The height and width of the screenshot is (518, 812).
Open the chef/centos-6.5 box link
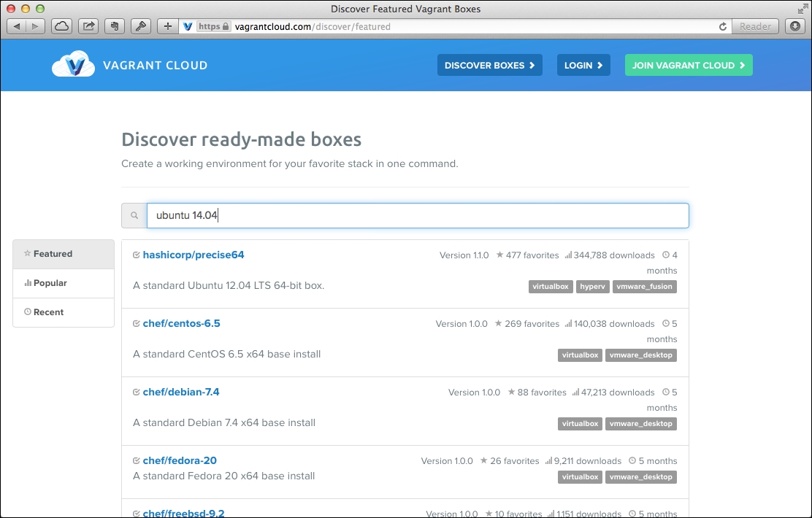(181, 323)
